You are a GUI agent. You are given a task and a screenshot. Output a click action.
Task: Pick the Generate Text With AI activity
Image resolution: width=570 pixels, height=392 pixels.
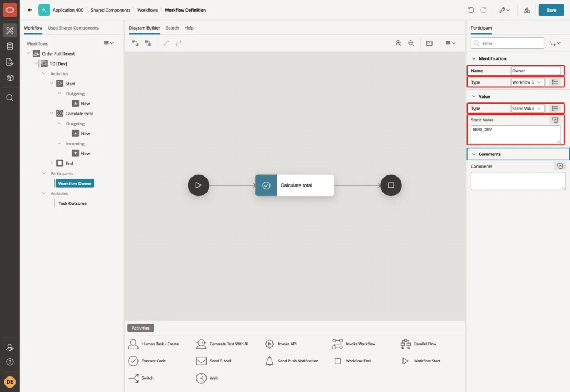tap(222, 344)
